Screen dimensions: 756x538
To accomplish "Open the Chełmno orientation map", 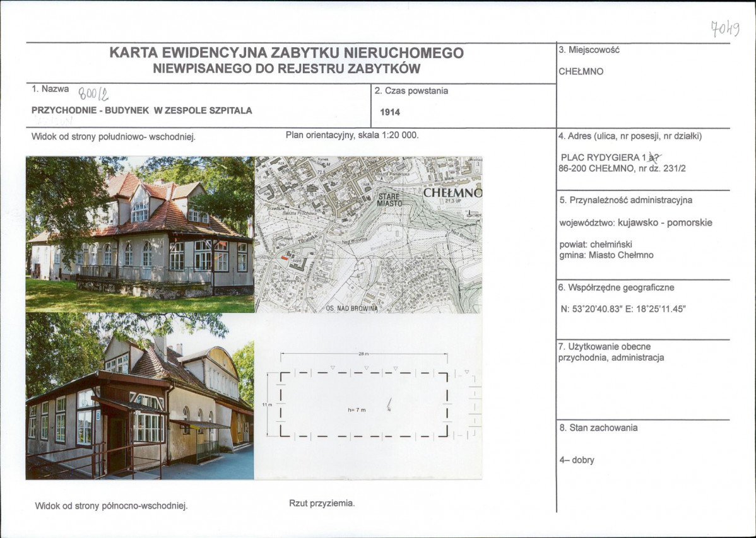I will click(x=368, y=235).
